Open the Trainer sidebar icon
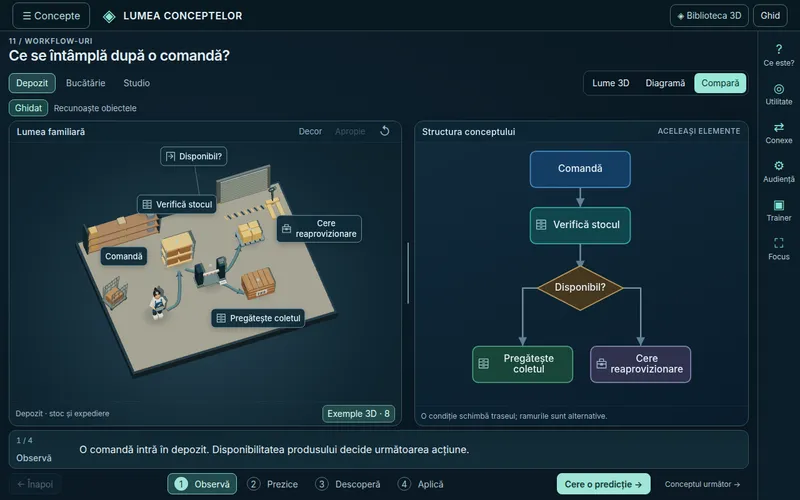 (x=779, y=205)
